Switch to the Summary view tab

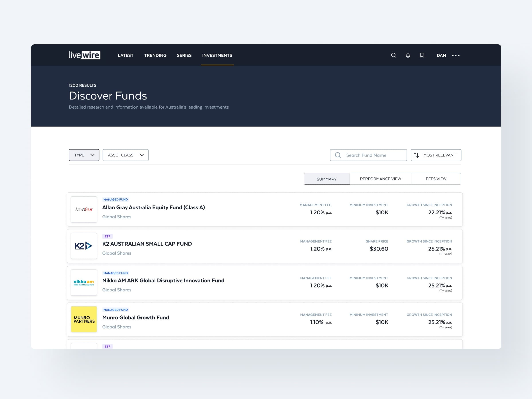pos(327,179)
